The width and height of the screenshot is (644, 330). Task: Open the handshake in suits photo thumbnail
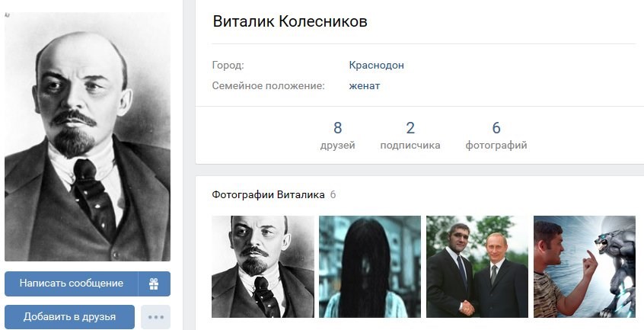tap(477, 267)
